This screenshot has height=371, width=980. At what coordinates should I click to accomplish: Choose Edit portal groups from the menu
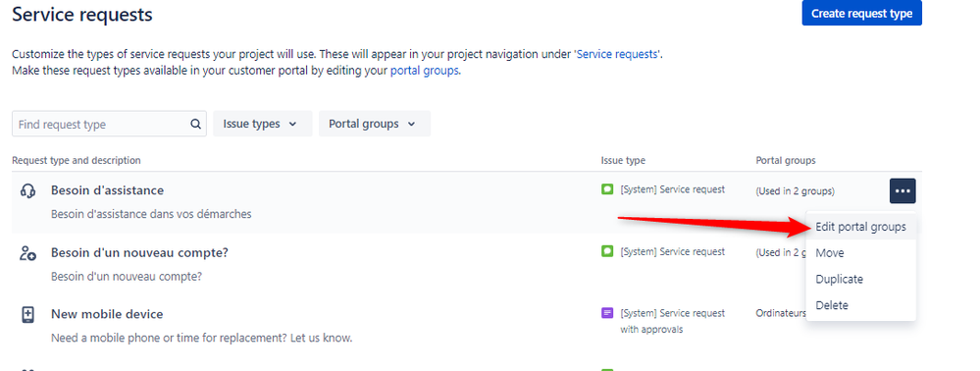(x=860, y=227)
